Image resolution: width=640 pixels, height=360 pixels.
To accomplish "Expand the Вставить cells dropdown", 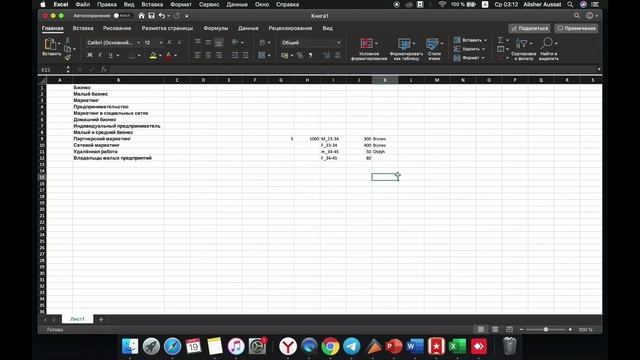I will [485, 40].
